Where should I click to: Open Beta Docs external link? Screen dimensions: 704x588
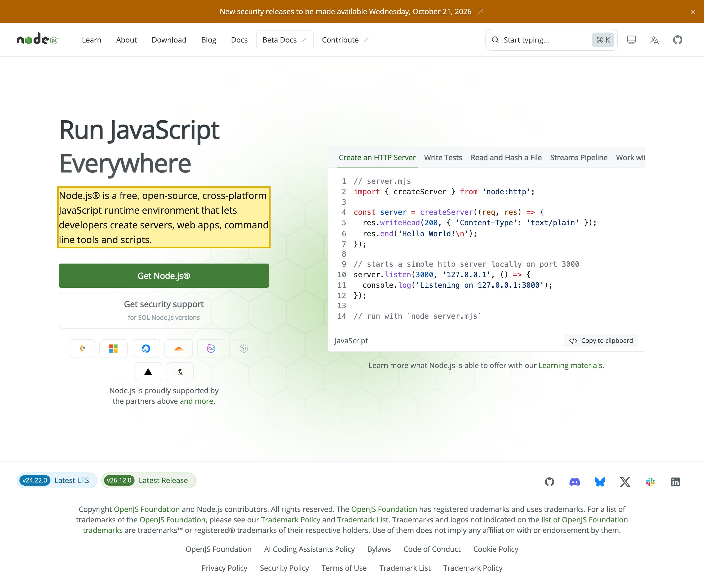[285, 40]
